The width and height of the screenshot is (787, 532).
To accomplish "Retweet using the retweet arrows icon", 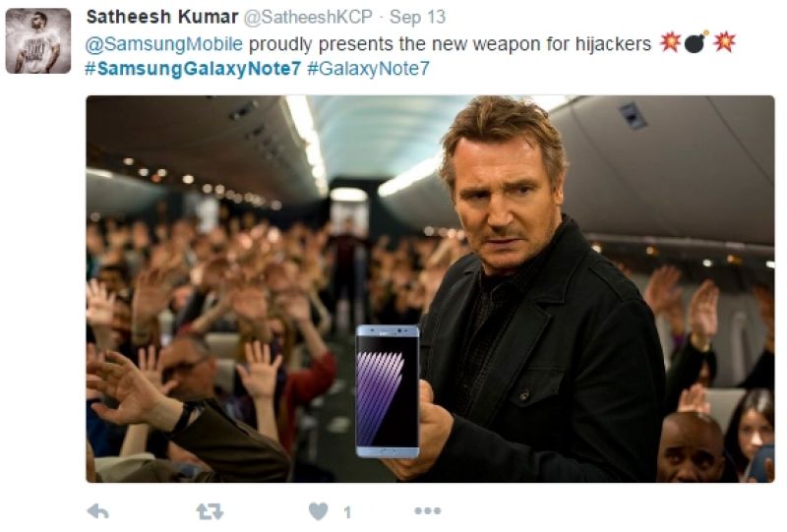I will (x=210, y=511).
